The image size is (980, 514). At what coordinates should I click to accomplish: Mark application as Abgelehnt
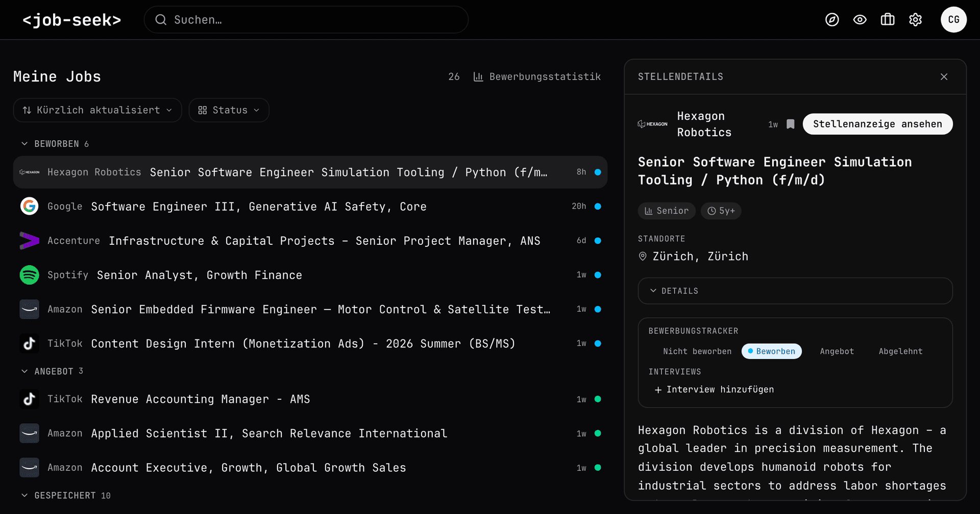point(900,351)
